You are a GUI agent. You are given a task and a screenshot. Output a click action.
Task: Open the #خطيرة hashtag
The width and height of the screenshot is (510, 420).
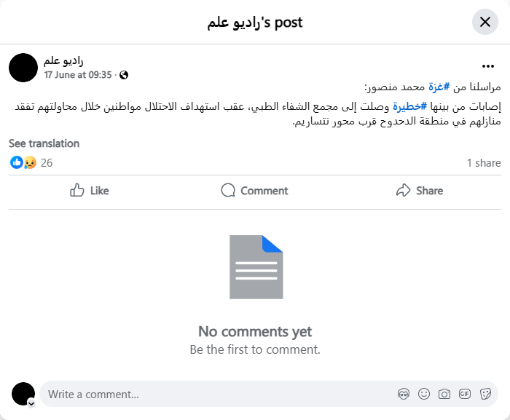(x=409, y=106)
